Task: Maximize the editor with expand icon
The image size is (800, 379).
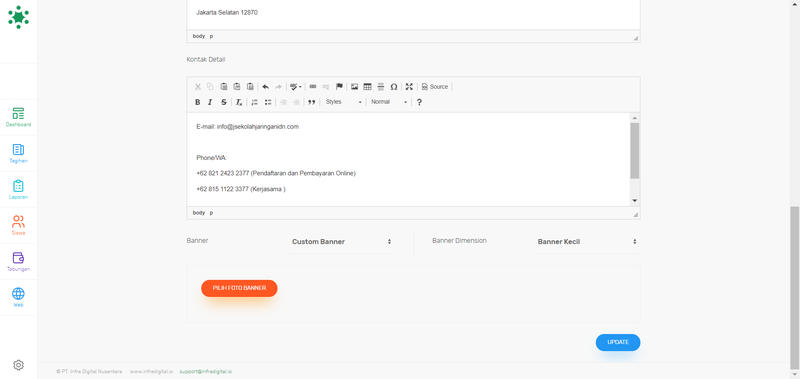Action: (409, 87)
